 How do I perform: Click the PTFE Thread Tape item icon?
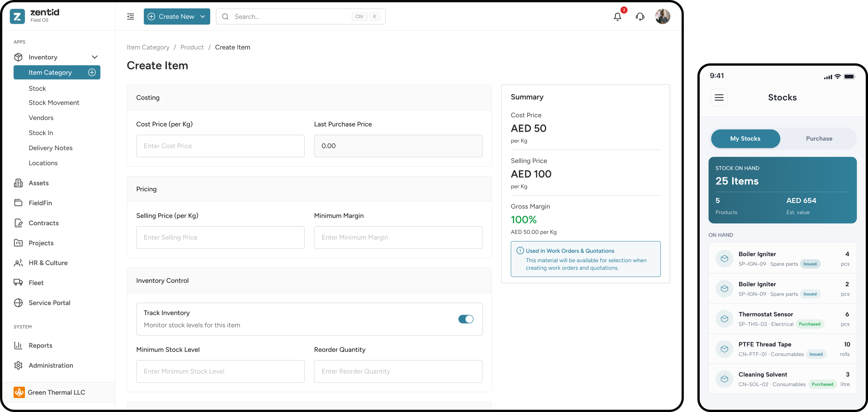[x=724, y=349]
